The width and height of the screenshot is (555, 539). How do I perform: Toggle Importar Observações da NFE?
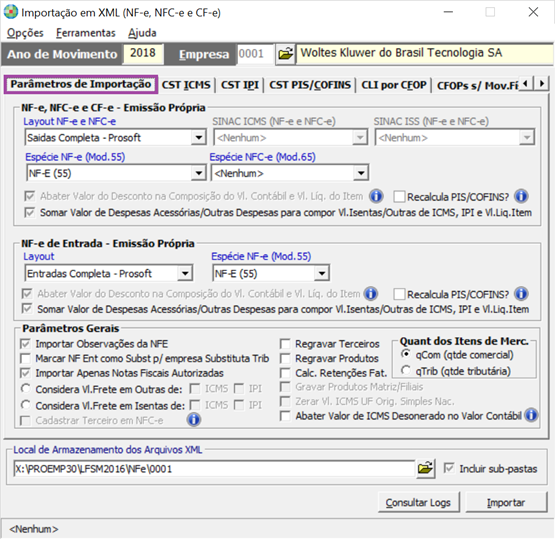click(x=25, y=344)
